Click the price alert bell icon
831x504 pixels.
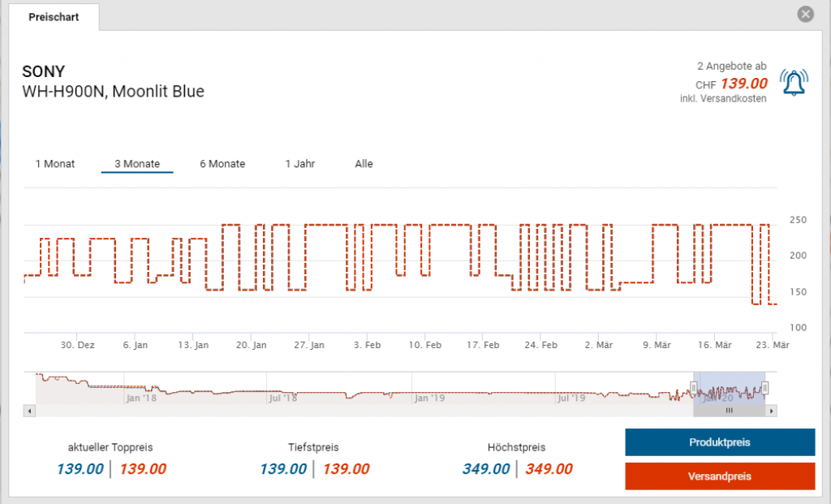coord(794,82)
